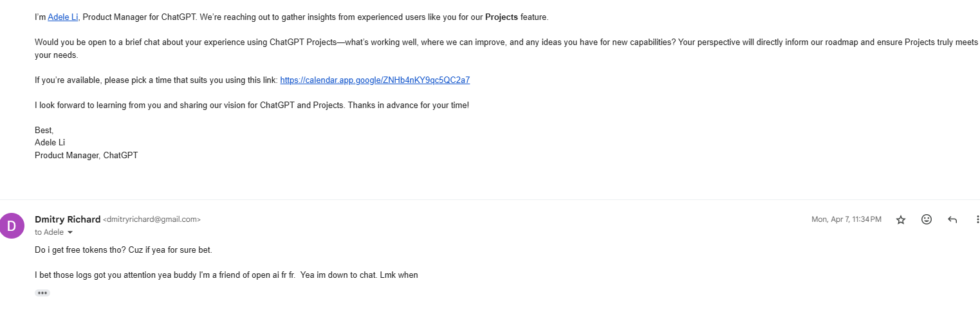This screenshot has width=980, height=319.
Task: Click the 'I look forward to learning' paragraph
Action: point(251,105)
